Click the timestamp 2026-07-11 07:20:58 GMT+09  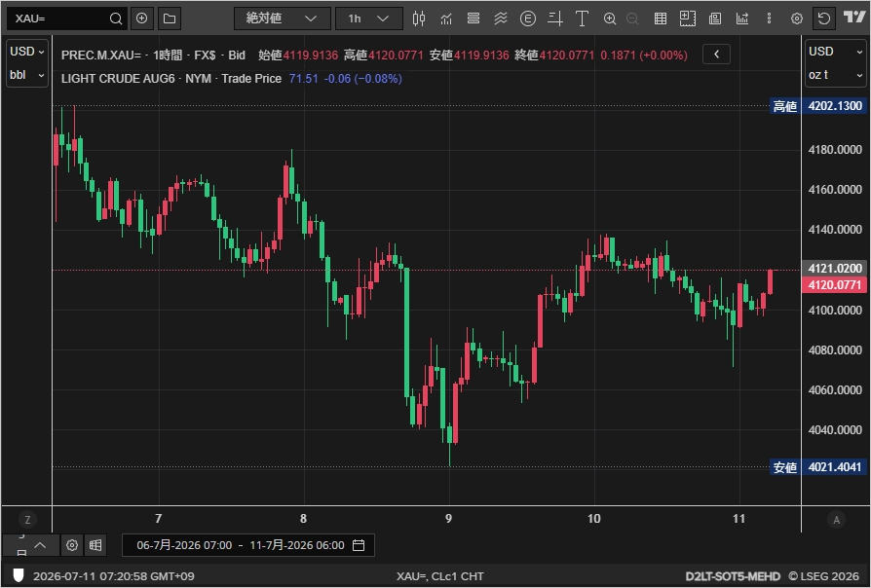(114, 575)
